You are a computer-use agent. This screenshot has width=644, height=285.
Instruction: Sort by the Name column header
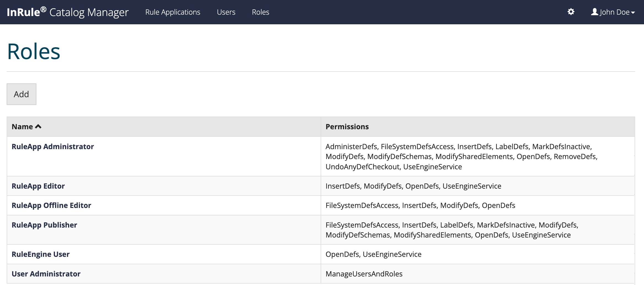22,127
